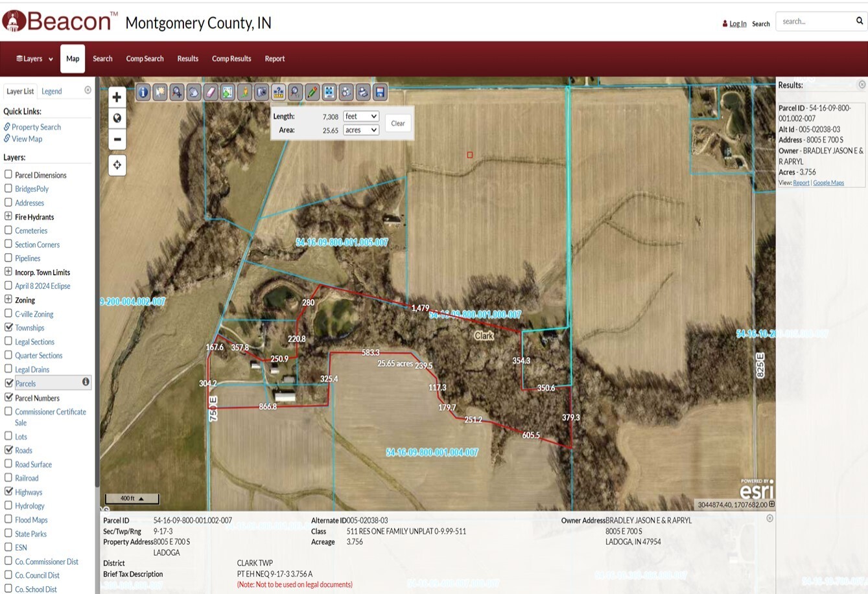Open the feet length units dropdown

(360, 116)
